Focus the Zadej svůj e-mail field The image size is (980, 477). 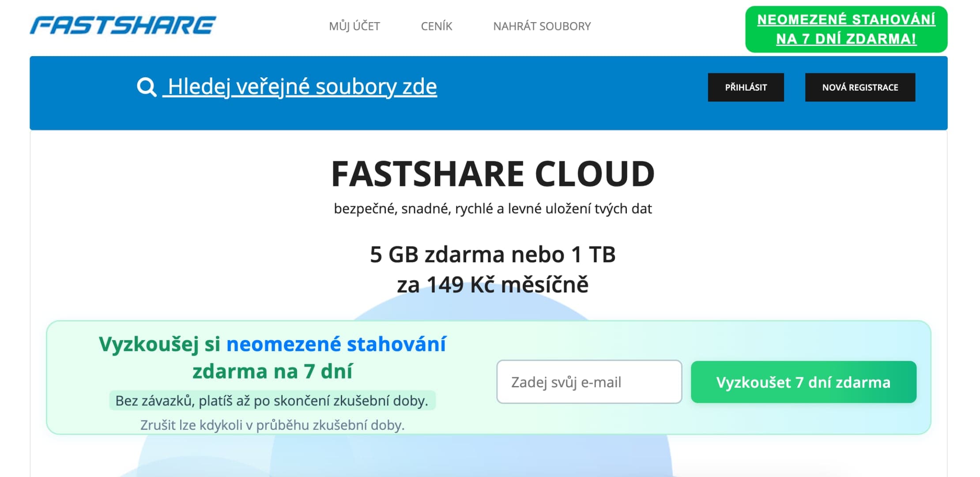pos(589,382)
